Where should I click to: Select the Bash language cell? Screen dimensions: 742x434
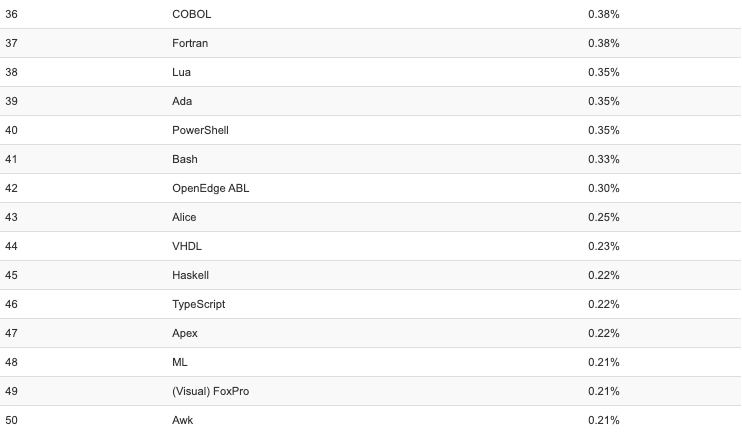pos(185,160)
